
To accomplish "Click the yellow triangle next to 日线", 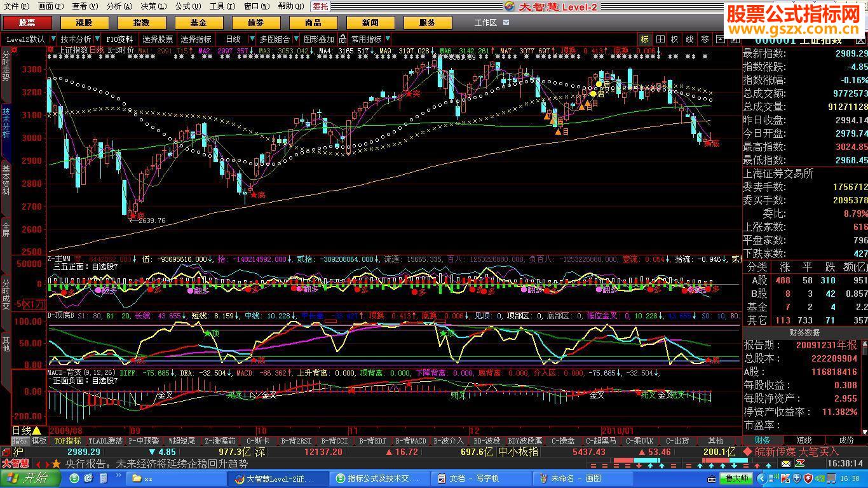I will coord(37,430).
